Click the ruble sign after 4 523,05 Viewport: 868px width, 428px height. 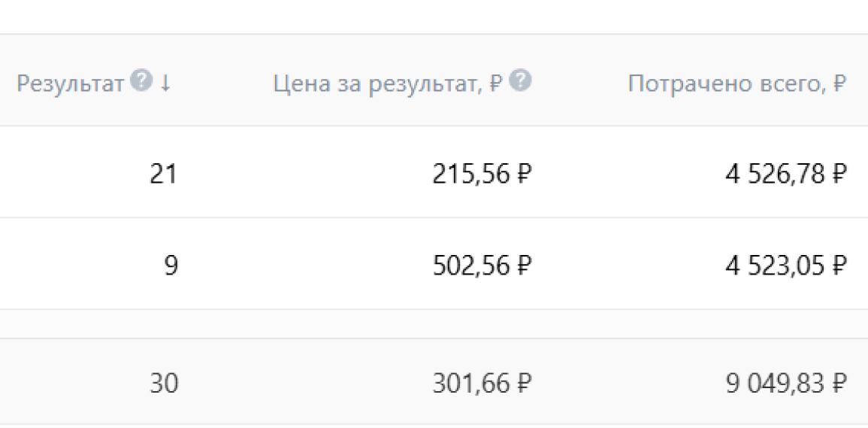(839, 266)
